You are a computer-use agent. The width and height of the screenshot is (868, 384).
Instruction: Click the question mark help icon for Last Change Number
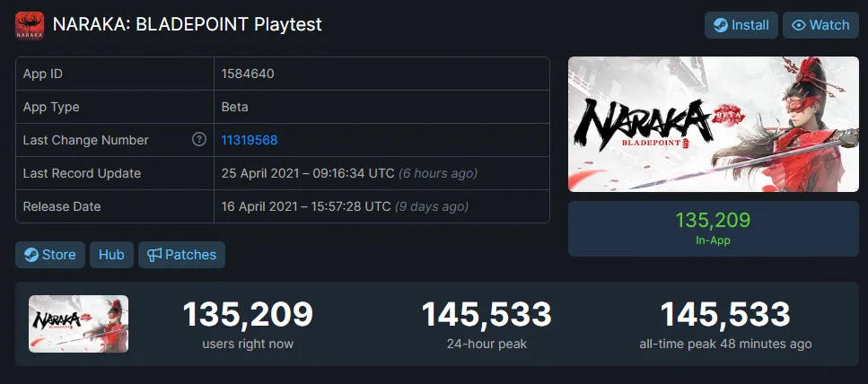tap(198, 139)
